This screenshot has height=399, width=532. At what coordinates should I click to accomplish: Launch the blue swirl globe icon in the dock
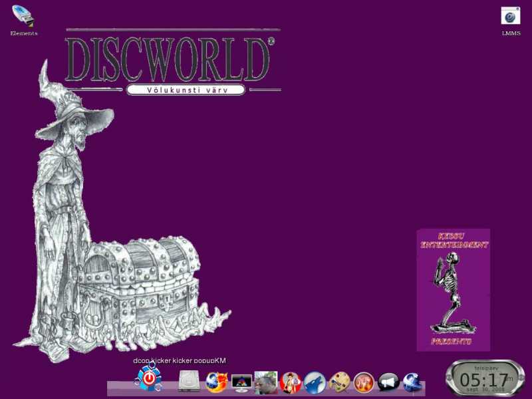pyautogui.click(x=412, y=382)
